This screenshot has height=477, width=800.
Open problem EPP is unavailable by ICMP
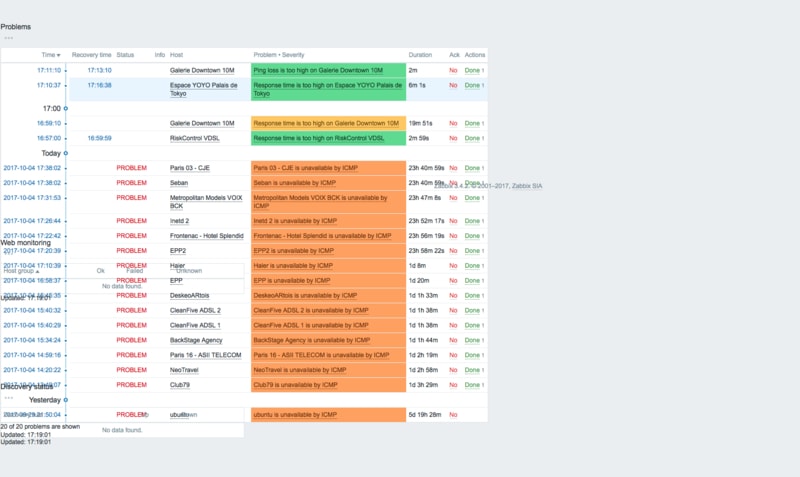(292, 281)
